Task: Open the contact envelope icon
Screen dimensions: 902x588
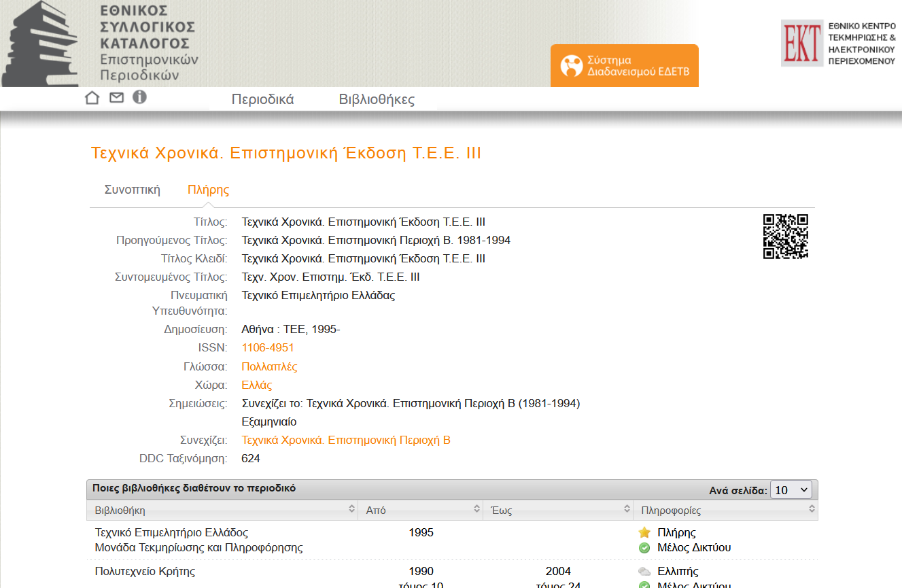Action: (117, 98)
